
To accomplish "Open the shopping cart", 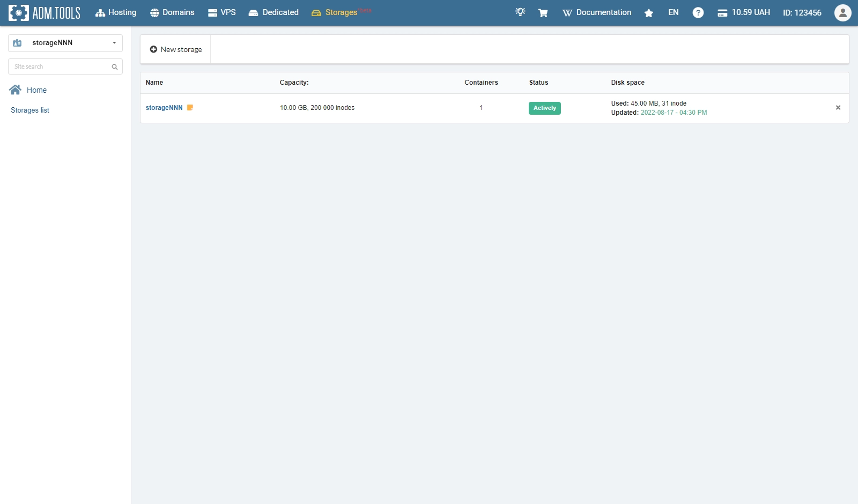I will (543, 13).
